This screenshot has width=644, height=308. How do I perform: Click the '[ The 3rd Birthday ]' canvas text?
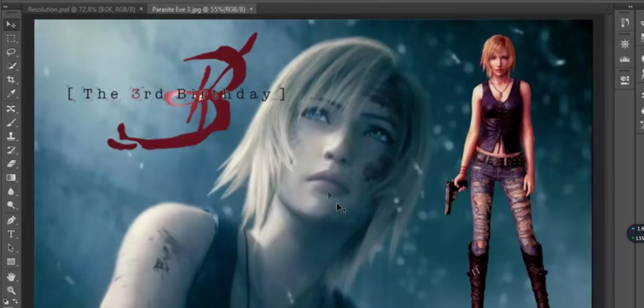tap(176, 94)
